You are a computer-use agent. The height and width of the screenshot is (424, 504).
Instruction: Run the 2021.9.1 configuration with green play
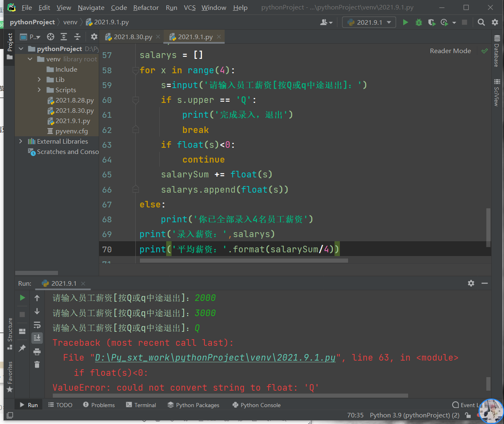(406, 22)
